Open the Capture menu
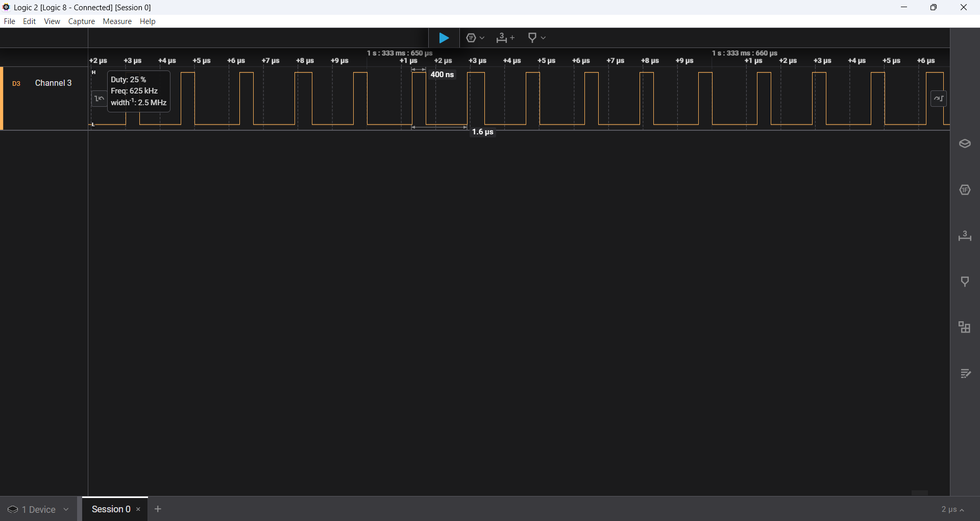 (82, 21)
